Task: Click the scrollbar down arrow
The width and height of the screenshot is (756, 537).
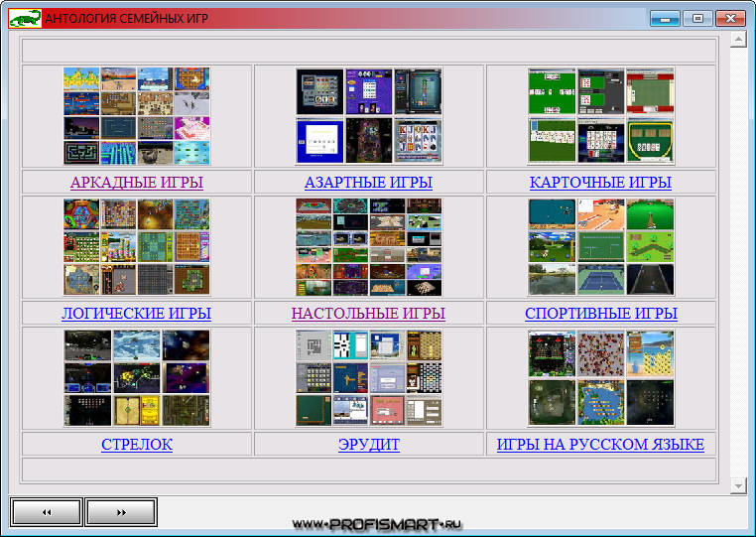Action: (738, 485)
